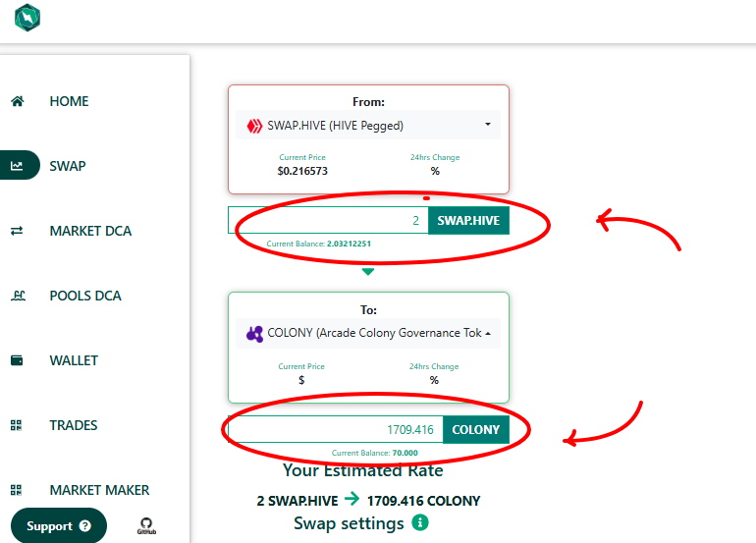Click the $0.216573 current price value
The image size is (756, 543).
(x=302, y=171)
